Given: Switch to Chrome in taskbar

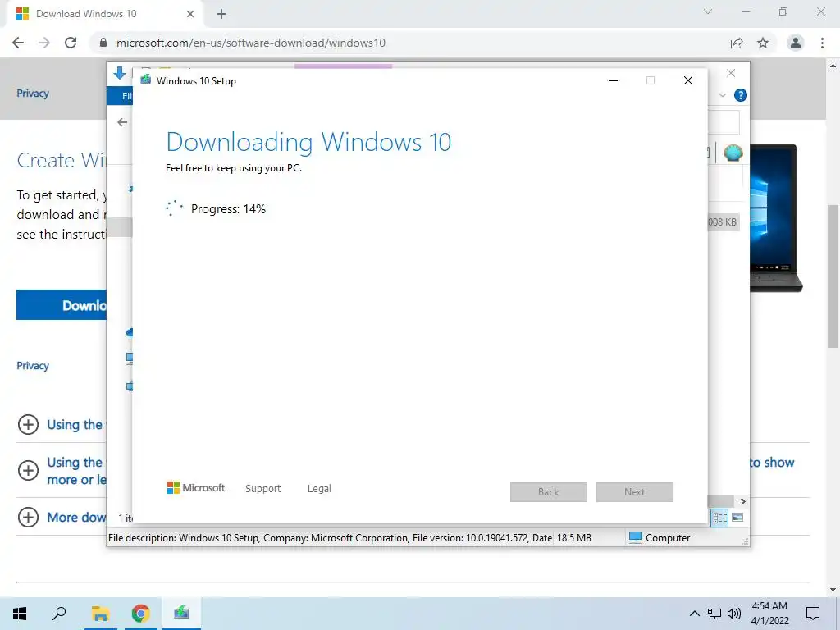Looking at the screenshot, I should tap(140, 614).
